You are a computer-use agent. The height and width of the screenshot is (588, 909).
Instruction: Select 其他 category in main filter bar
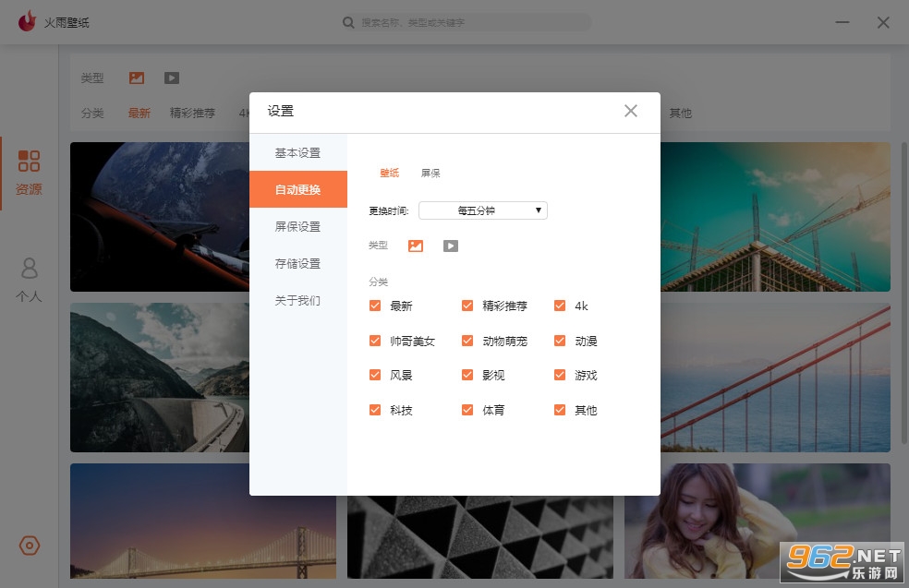pyautogui.click(x=681, y=113)
